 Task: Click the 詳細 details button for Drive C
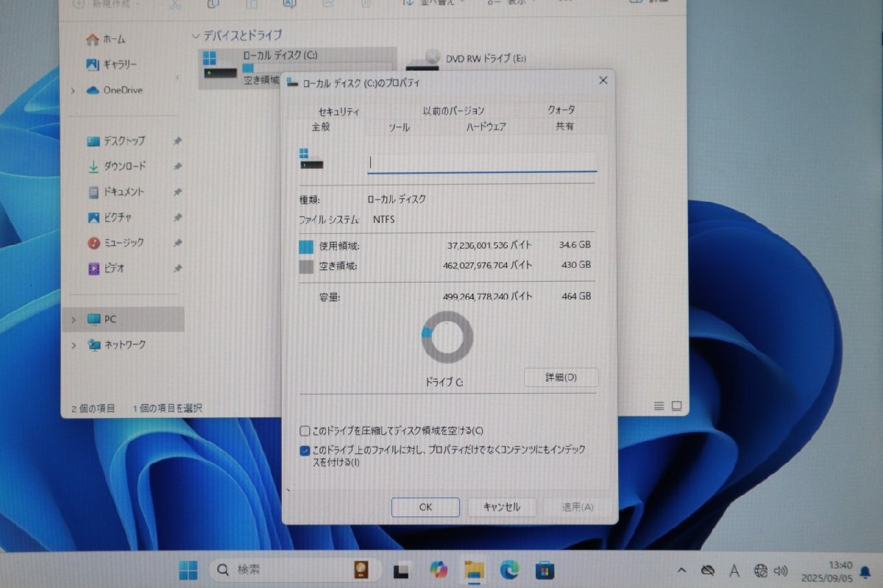coord(561,378)
